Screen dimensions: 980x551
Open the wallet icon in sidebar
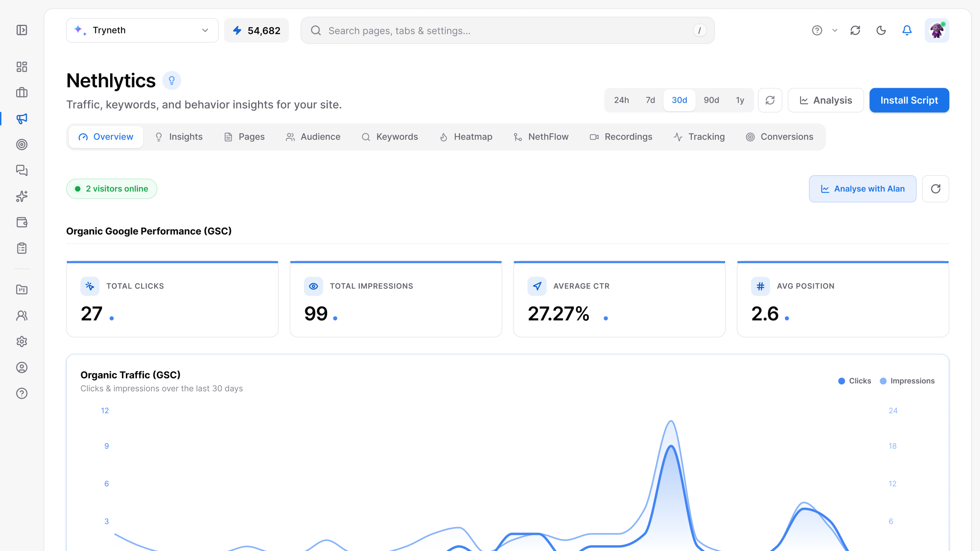22,222
